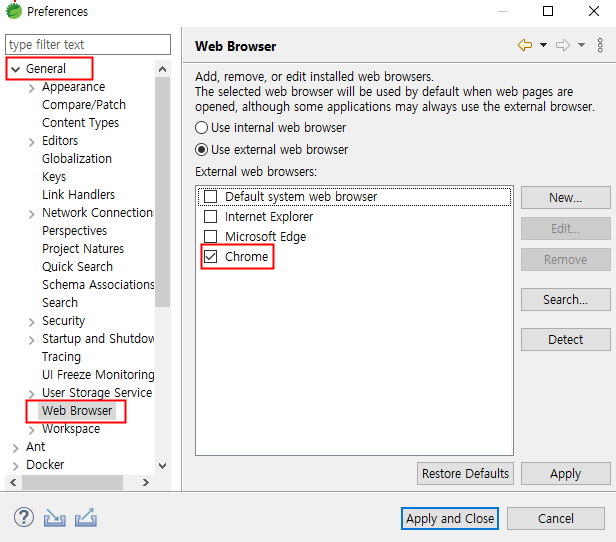Image resolution: width=616 pixels, height=542 pixels.
Task: Select Project Natures in the tree
Action: point(83,249)
